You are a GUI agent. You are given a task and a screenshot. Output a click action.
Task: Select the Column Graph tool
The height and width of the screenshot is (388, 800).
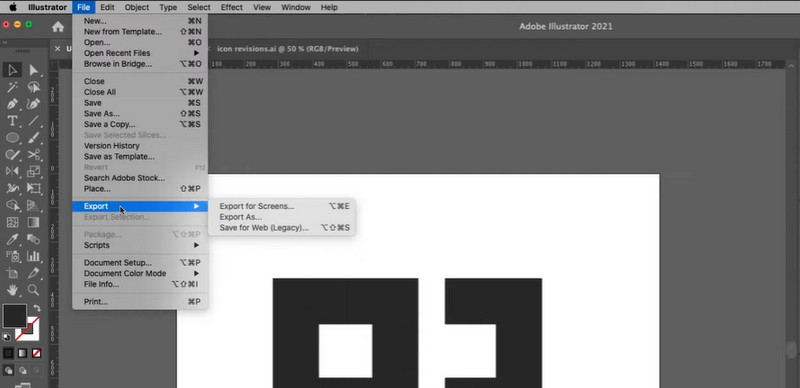(x=34, y=256)
